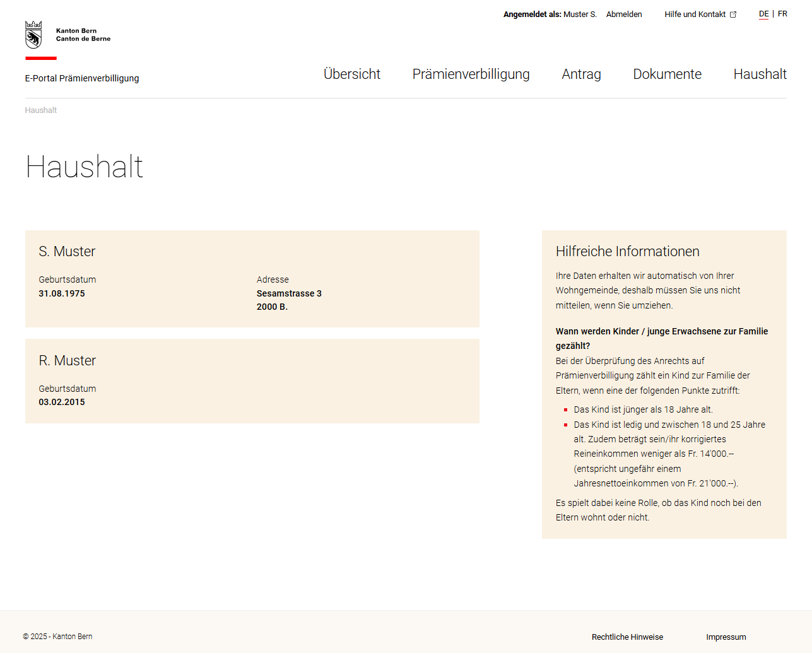Viewport: 812px width, 653px height.
Task: Keep language set to DE
Action: click(x=764, y=13)
